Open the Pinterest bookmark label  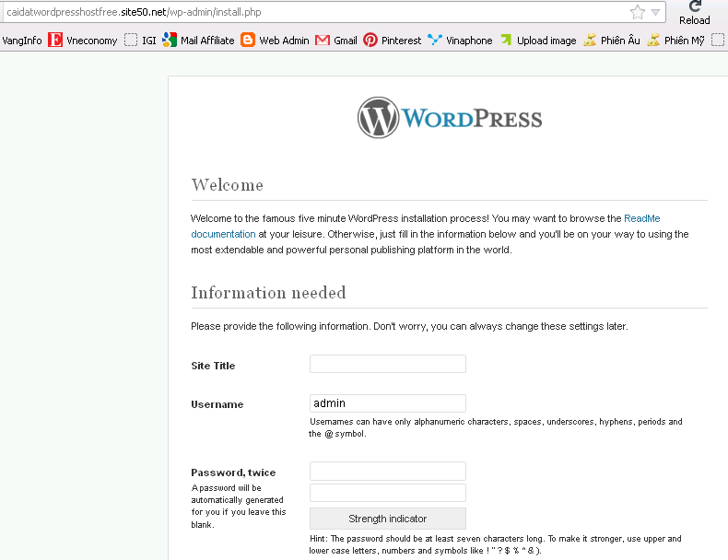click(401, 41)
